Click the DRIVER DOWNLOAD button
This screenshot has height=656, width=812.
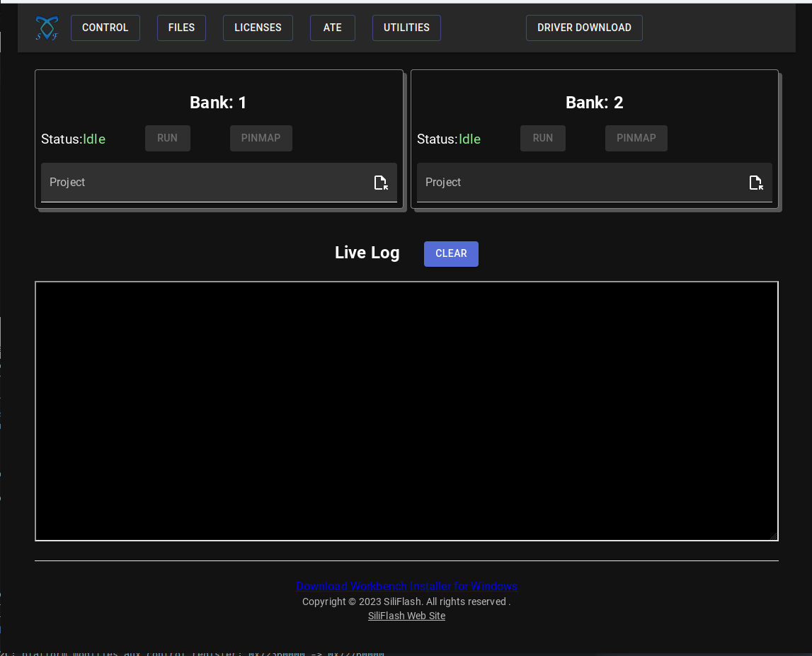click(584, 28)
